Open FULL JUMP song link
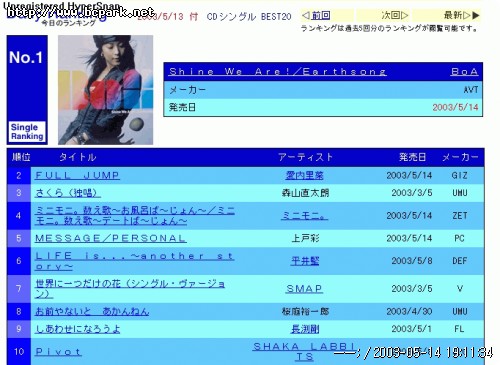Viewport: 500px width, 365px height. coord(77,175)
